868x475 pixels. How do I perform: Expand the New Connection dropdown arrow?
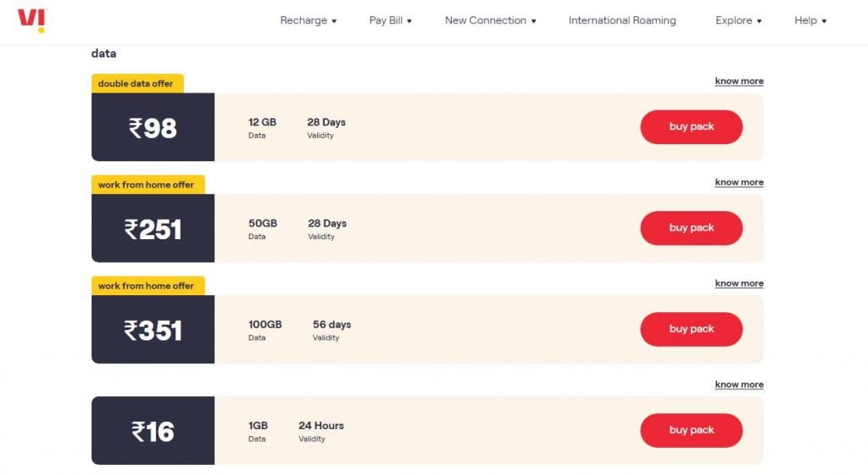tap(534, 21)
